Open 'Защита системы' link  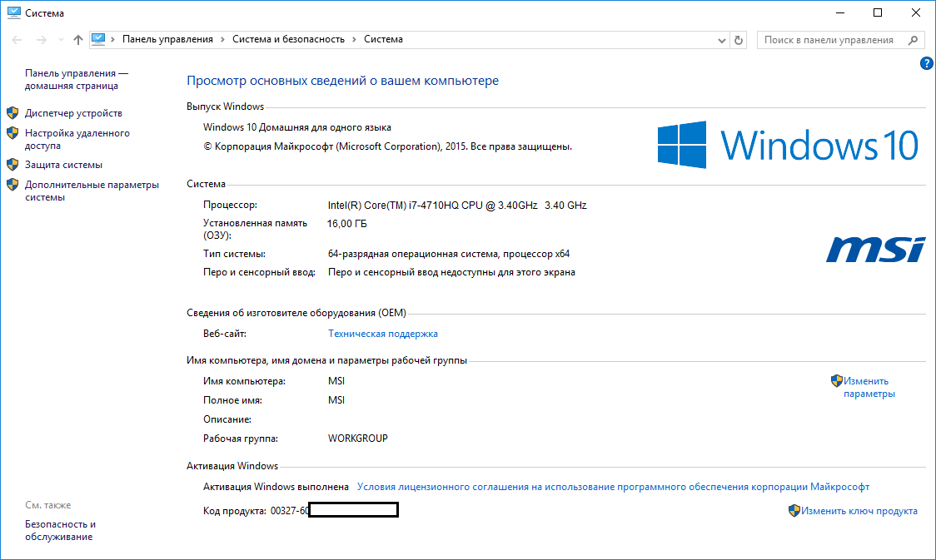click(63, 165)
